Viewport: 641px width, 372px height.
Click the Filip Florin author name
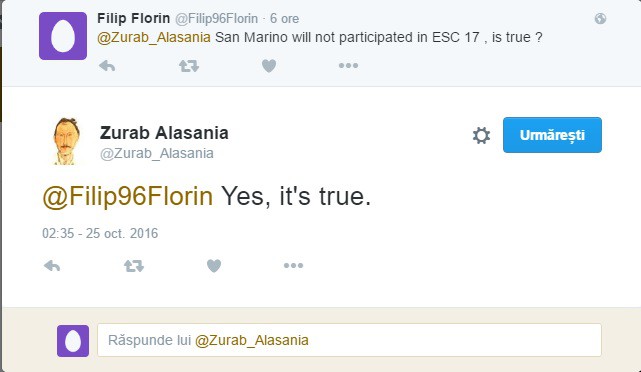click(x=134, y=18)
